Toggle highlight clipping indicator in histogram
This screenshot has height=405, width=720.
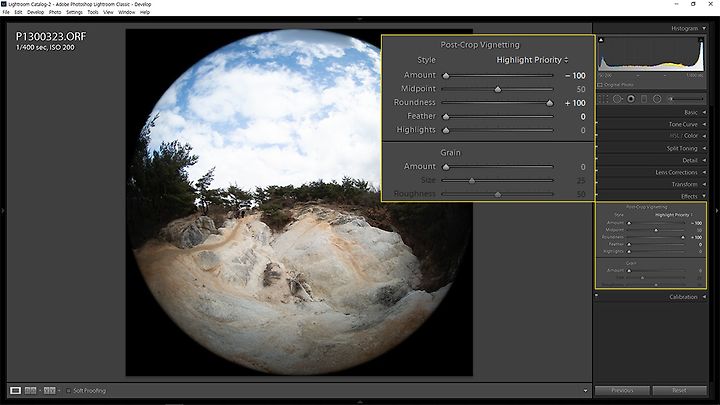[x=701, y=40]
